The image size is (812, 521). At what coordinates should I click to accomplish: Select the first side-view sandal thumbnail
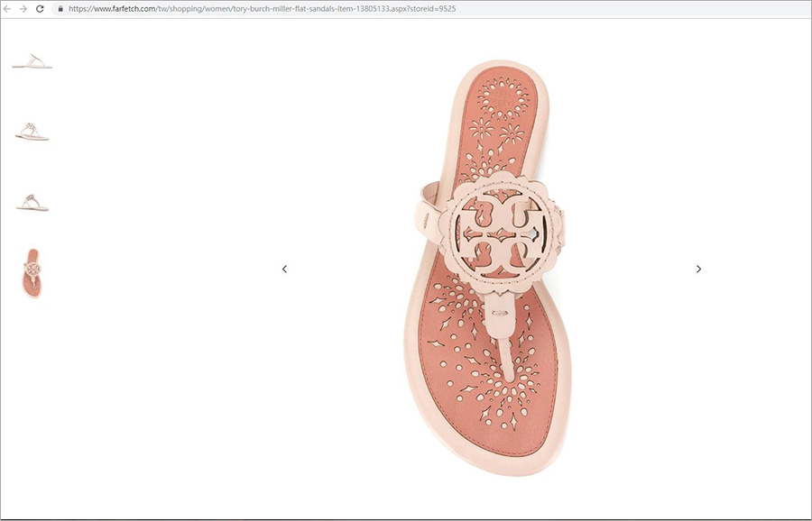pyautogui.click(x=32, y=61)
